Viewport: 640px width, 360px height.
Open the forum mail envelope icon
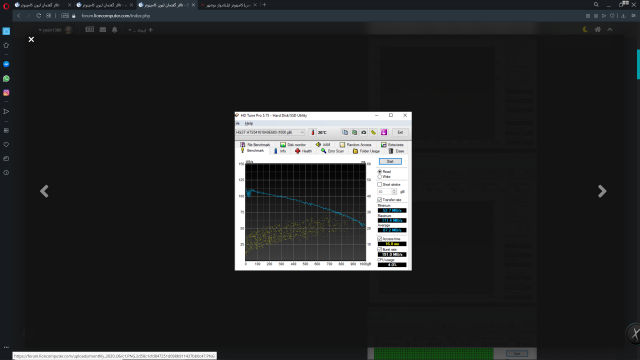[x=103, y=30]
